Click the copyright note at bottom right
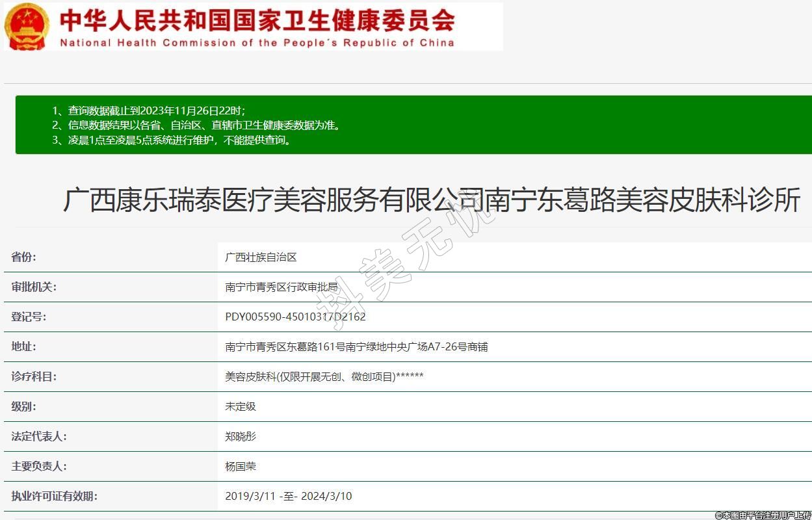The height and width of the screenshot is (520, 812). (763, 515)
